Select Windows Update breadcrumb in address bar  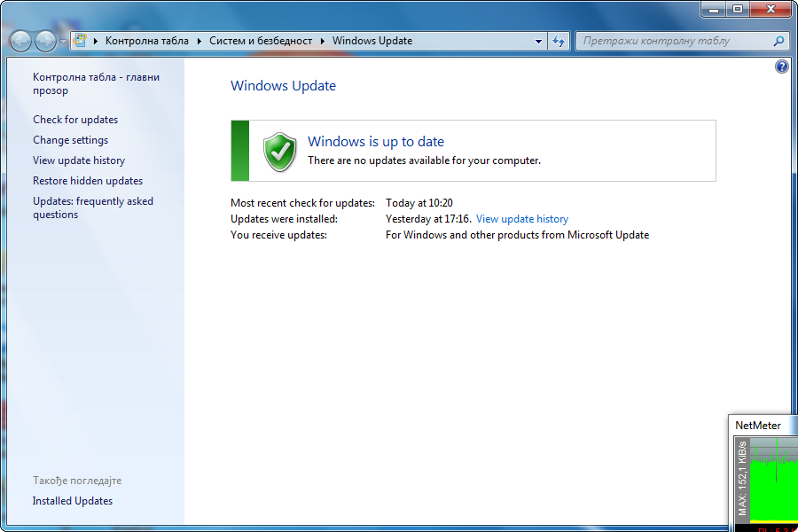point(372,41)
